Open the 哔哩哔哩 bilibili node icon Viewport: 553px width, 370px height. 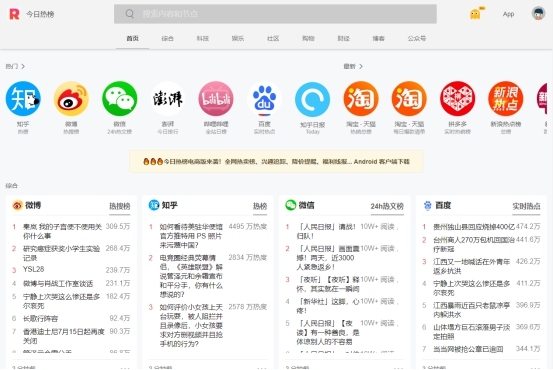(216, 99)
